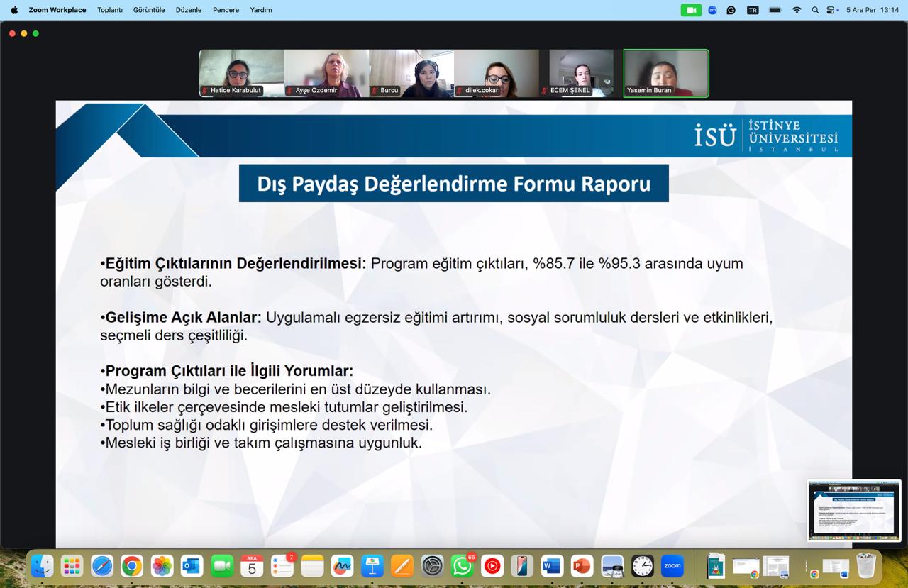The image size is (908, 588).
Task: Open Microsoft Word in the dock
Action: 552,565
